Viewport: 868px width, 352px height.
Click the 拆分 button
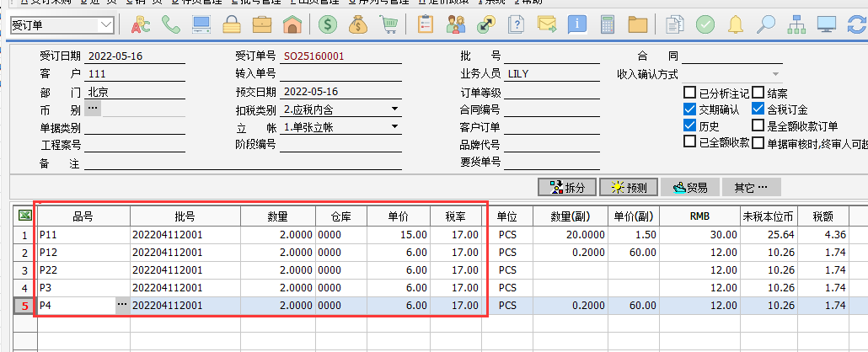pyautogui.click(x=567, y=187)
